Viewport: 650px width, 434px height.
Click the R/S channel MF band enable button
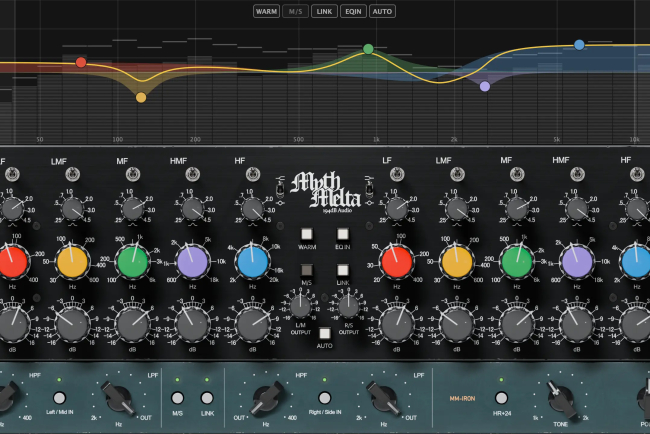(x=517, y=175)
